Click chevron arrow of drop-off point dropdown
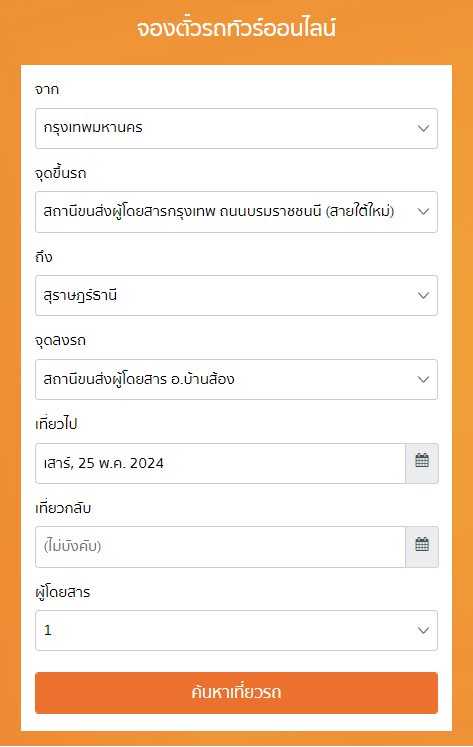 423,379
